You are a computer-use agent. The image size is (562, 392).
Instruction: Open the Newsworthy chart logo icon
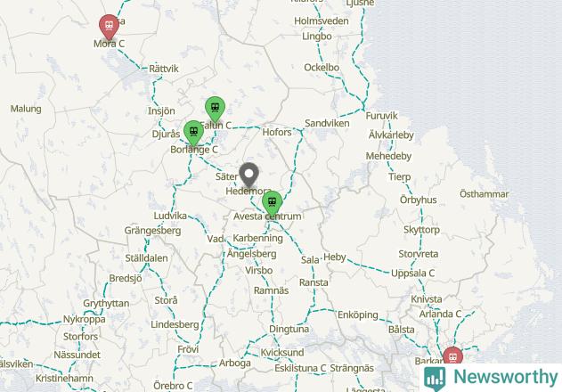coord(435,379)
